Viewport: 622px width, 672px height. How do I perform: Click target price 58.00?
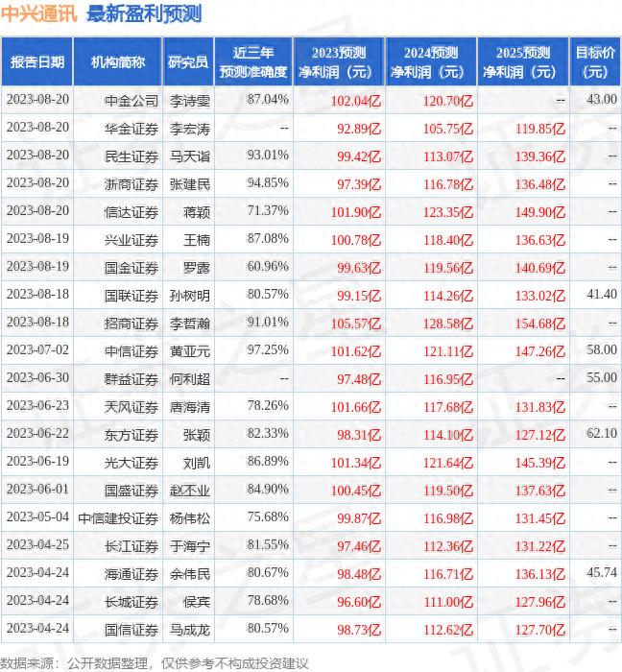(x=602, y=350)
